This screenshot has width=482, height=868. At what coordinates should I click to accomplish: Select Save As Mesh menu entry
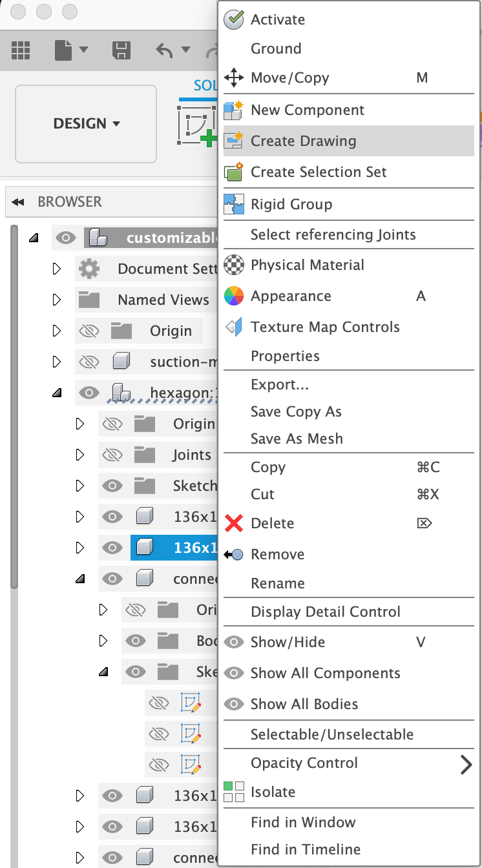tap(297, 439)
